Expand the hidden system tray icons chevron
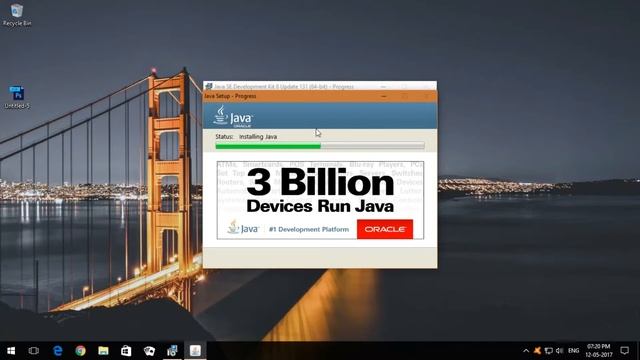This screenshot has width=640, height=360. pos(526,351)
